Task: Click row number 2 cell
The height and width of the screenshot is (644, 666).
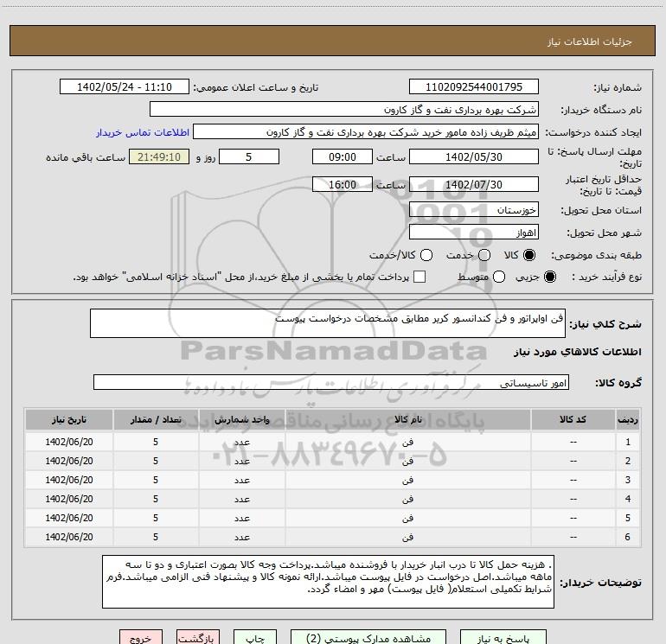Action: pos(628,461)
